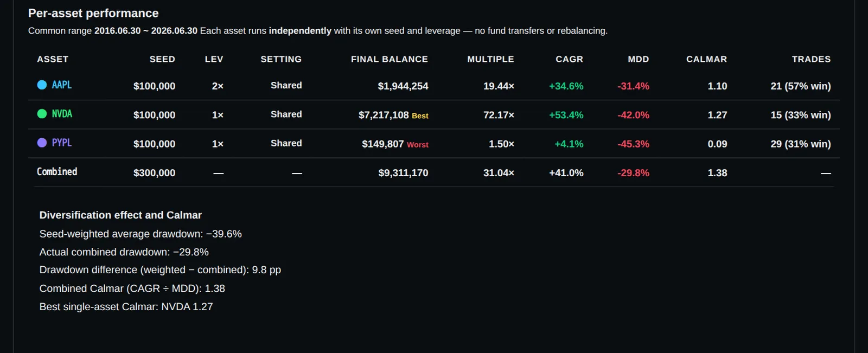Image resolution: width=868 pixels, height=353 pixels.
Task: Click the 19.44× multiple value
Action: tap(499, 86)
